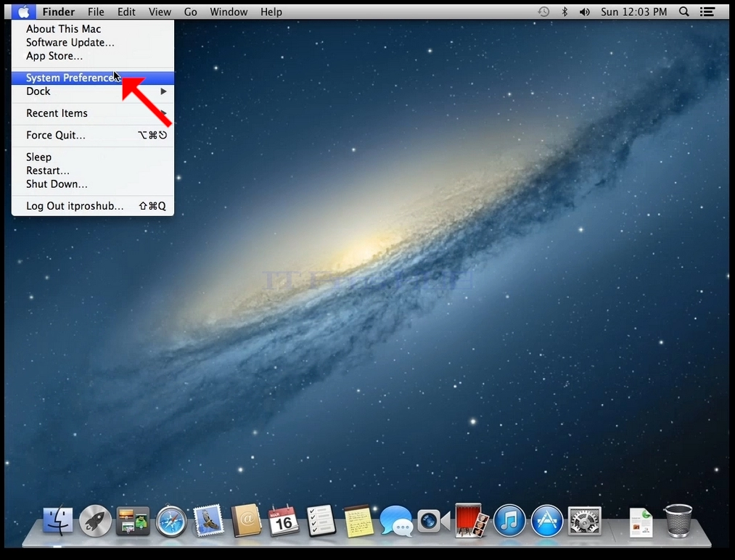Choose Restart… from Apple menu
Screen dimensions: 735x560
tap(93, 170)
